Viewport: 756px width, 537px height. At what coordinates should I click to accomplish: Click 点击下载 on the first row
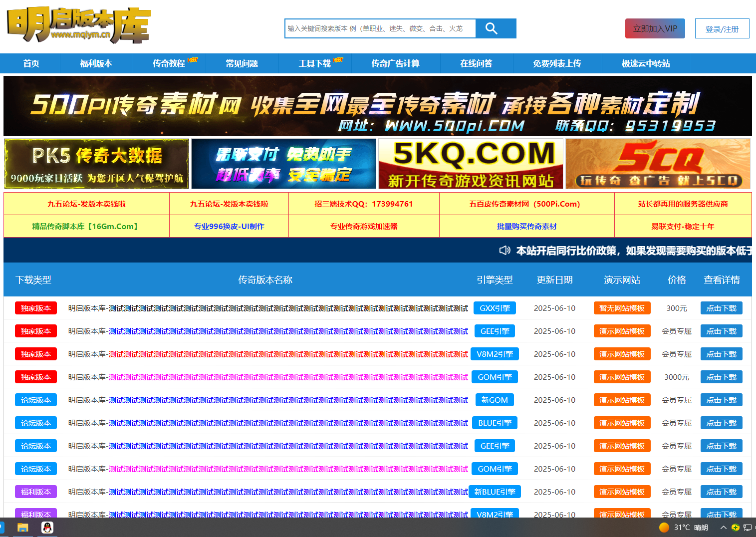click(721, 308)
